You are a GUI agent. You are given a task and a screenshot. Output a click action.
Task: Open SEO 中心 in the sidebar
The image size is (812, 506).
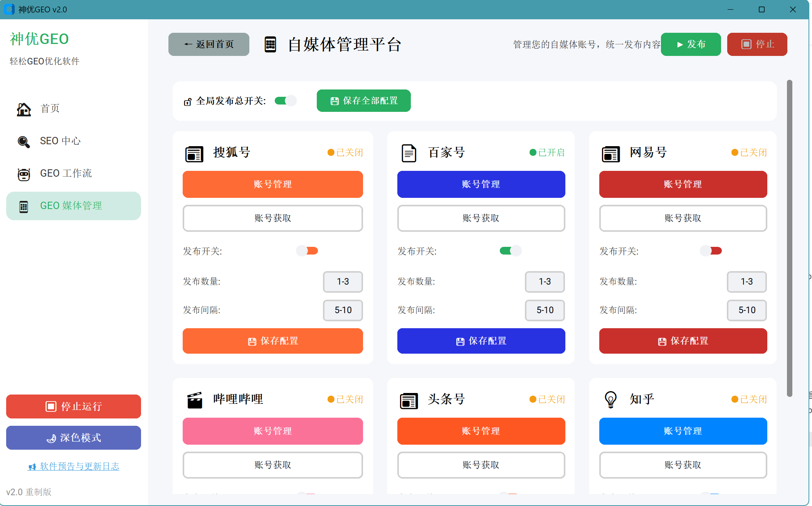pyautogui.click(x=74, y=141)
